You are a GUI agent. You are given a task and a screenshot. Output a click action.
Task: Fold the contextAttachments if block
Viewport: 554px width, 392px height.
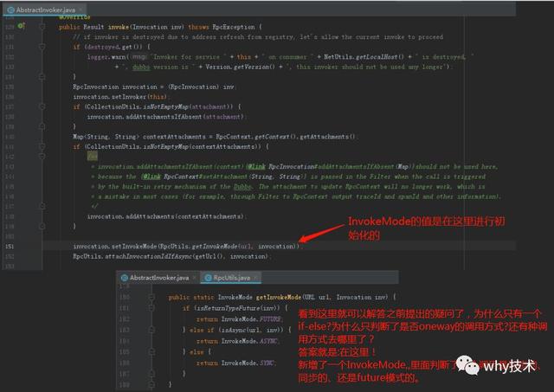tap(42, 146)
